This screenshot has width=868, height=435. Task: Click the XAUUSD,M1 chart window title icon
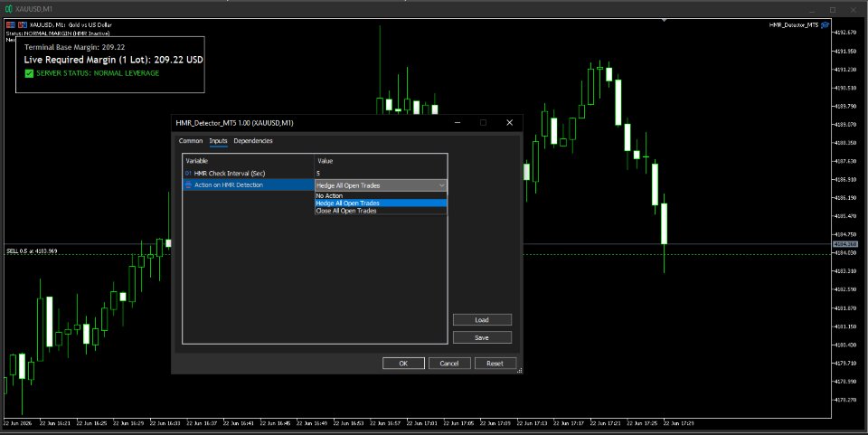8,9
